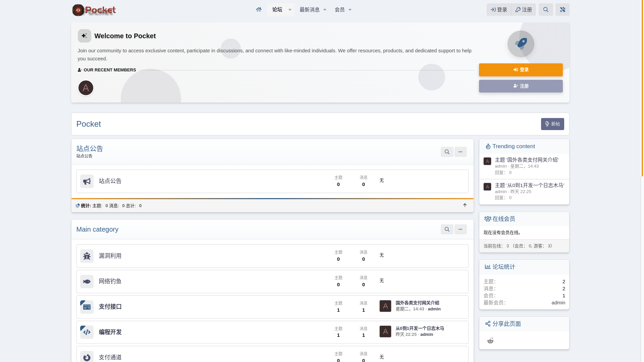The width and height of the screenshot is (644, 362).
Task: Expand the 论坛 dropdown arrow
Action: (x=290, y=10)
